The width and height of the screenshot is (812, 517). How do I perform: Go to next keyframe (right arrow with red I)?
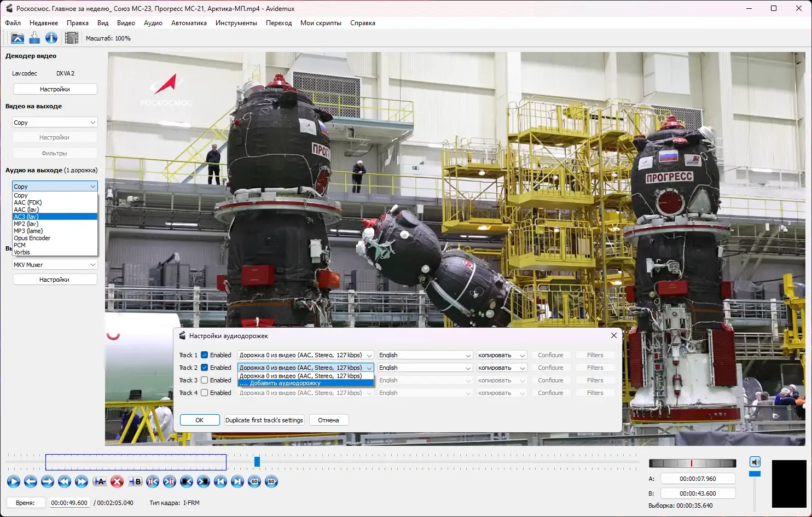coord(170,481)
